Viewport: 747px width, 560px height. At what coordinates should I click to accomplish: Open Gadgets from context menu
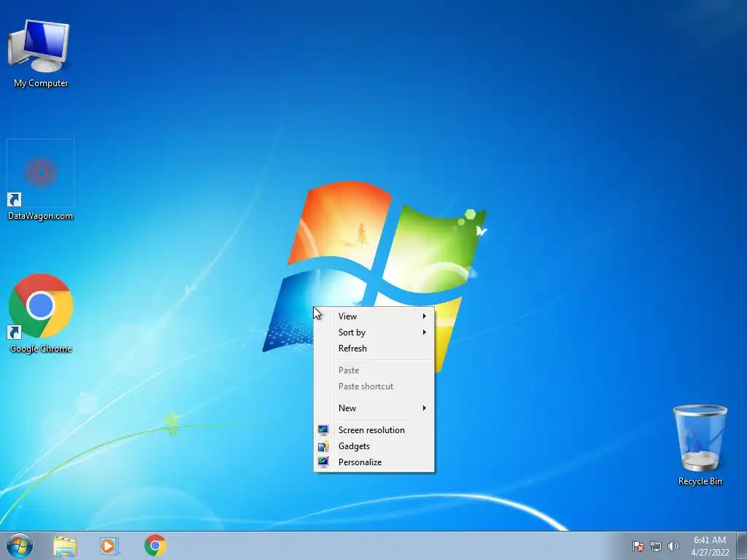374,446
